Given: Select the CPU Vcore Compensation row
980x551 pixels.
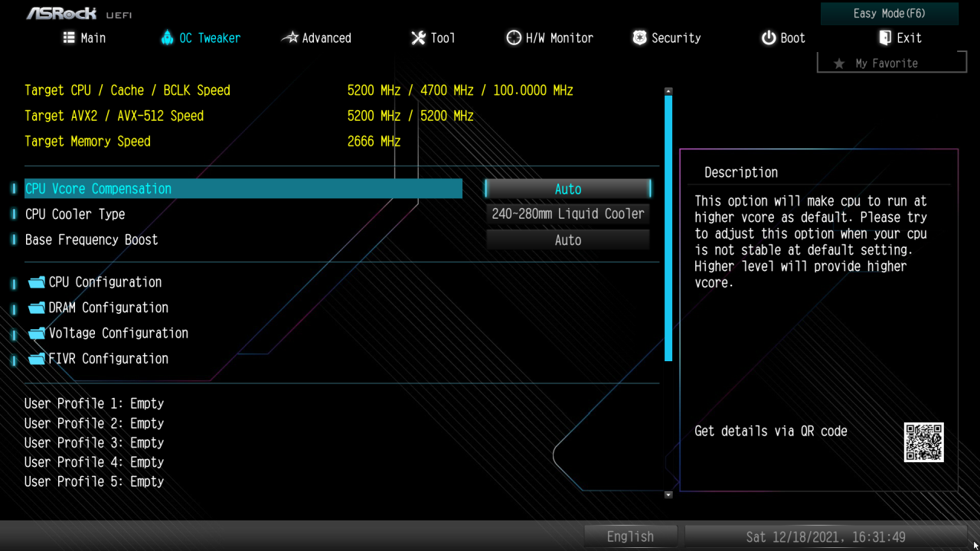Looking at the screenshot, I should [243, 189].
